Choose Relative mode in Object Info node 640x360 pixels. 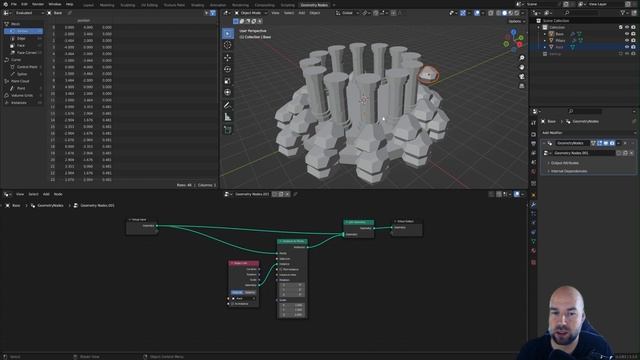[250, 293]
